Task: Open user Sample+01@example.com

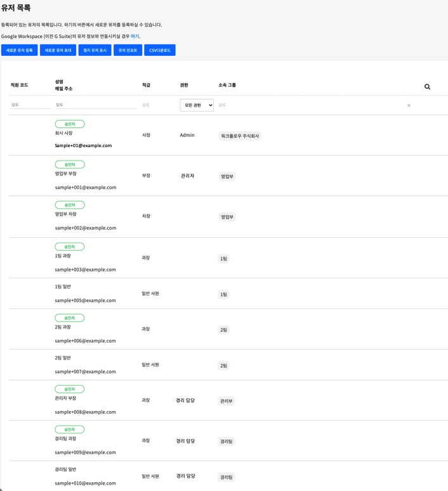Action: (83, 145)
